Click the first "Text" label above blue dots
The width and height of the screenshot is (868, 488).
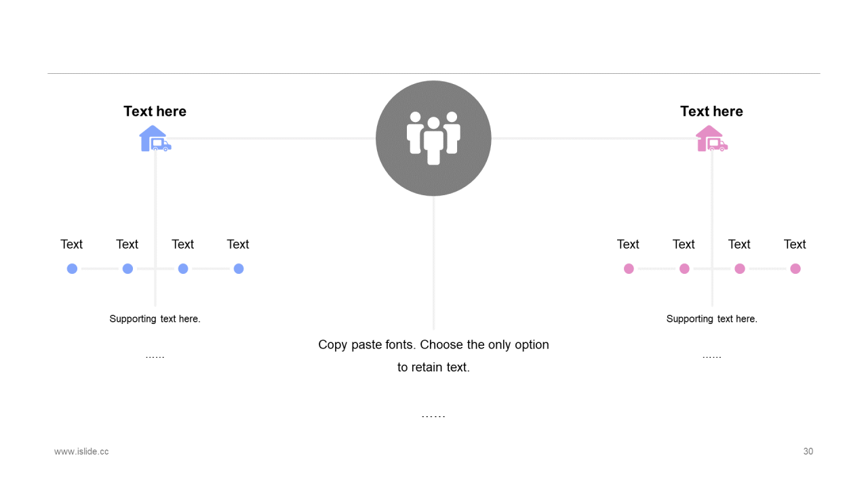(x=71, y=244)
